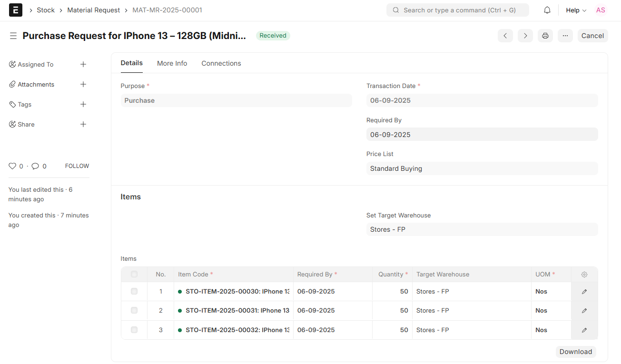Open items table column settings gear

click(584, 275)
